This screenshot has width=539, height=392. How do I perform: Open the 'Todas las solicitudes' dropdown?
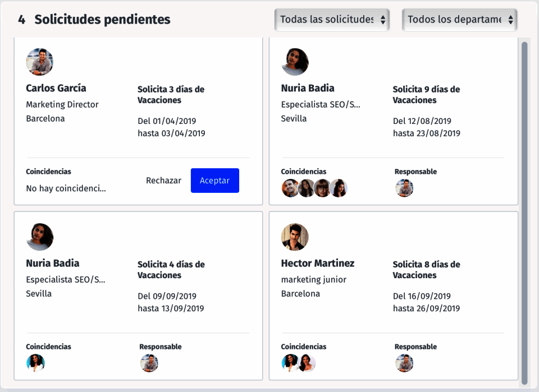tap(332, 20)
